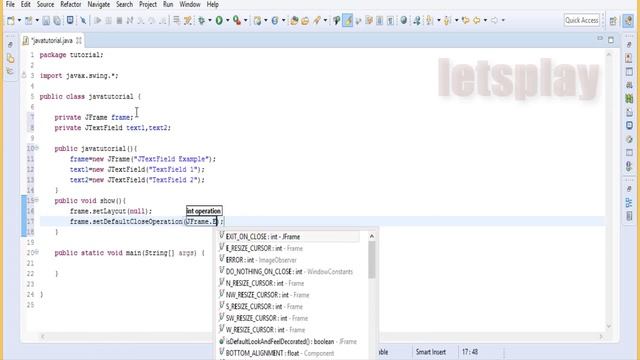Click the Run External Tools icon
Screen dimensions: 640x360
point(237,20)
